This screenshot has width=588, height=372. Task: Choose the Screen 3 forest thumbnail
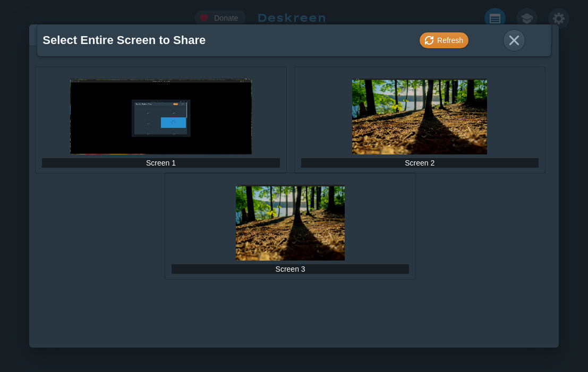(x=290, y=223)
